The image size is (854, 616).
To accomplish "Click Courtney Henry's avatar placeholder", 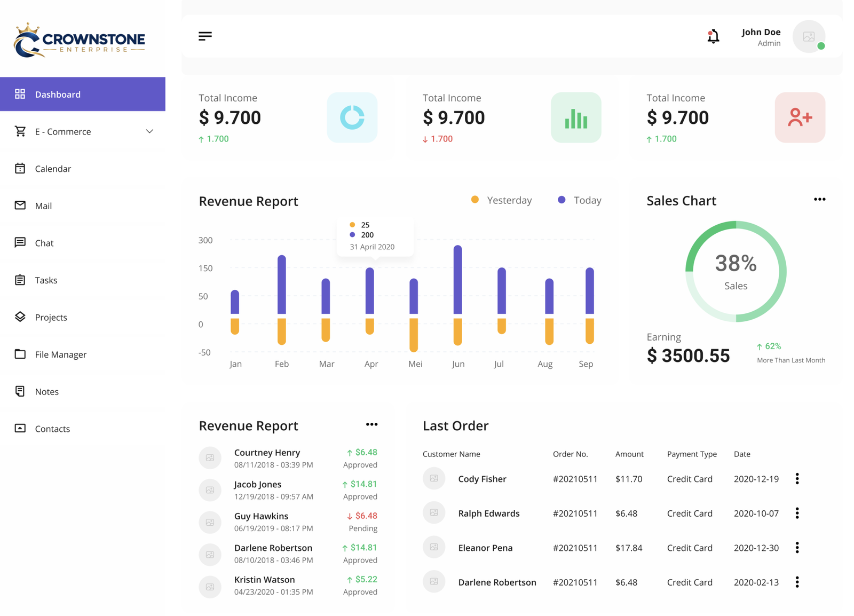I will click(210, 458).
